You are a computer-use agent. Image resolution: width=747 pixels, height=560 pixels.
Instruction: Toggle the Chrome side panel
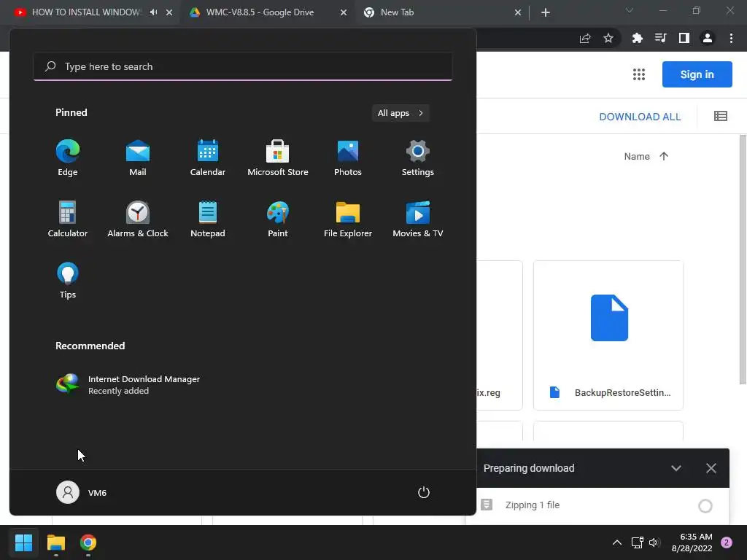click(x=684, y=38)
